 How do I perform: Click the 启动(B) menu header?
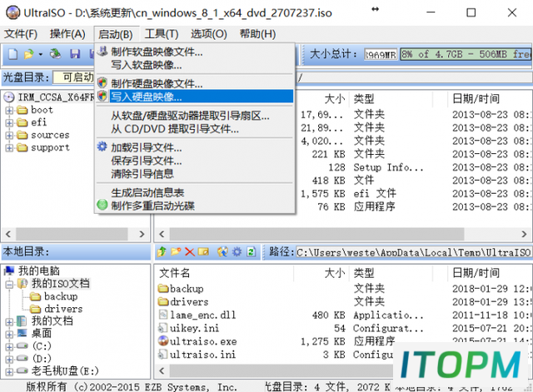115,34
